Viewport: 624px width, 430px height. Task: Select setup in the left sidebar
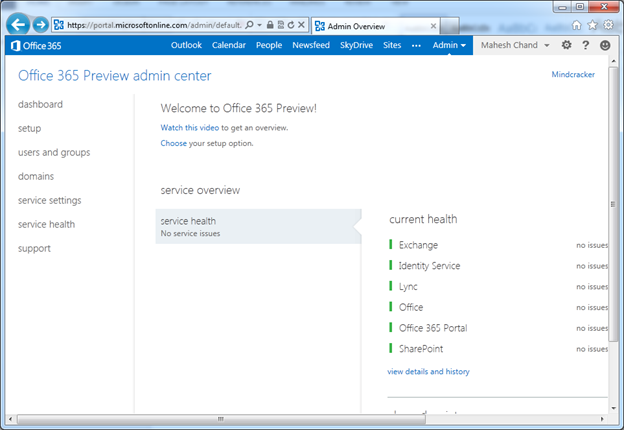pyautogui.click(x=29, y=128)
